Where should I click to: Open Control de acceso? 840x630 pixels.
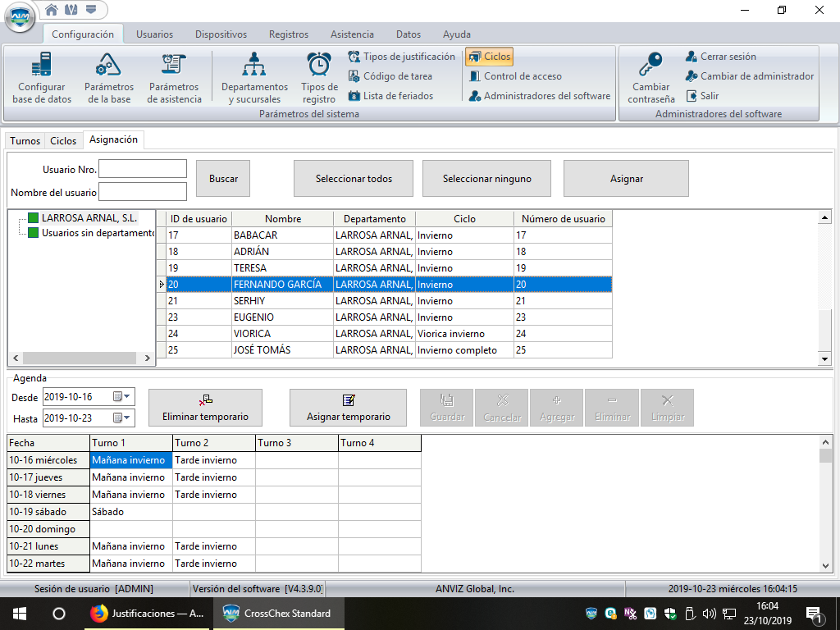click(x=515, y=76)
